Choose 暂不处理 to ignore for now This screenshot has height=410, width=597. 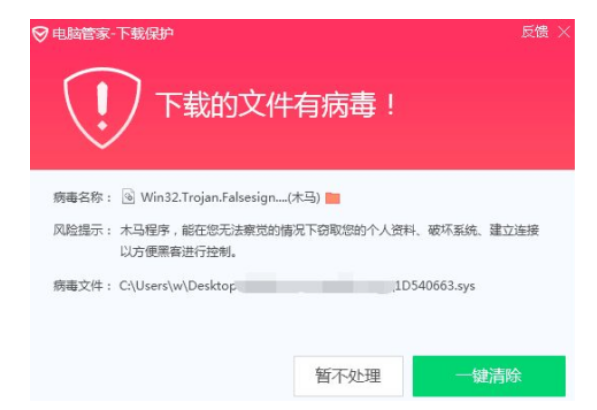[348, 376]
